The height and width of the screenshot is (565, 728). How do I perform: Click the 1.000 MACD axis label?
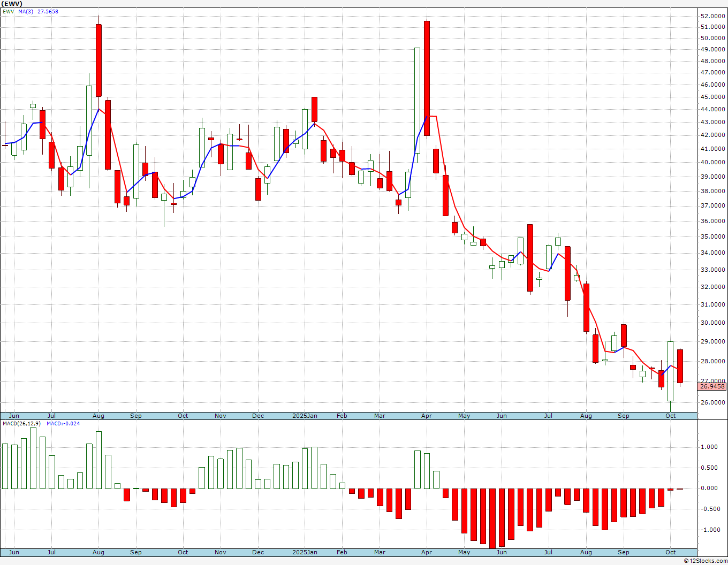point(708,447)
